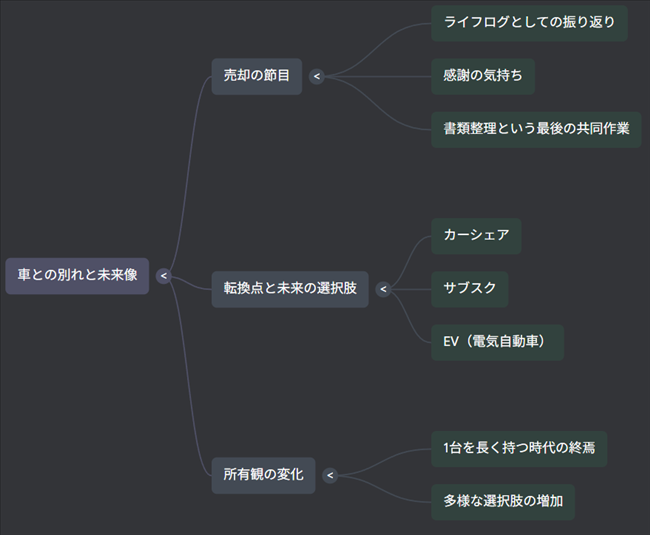The height and width of the screenshot is (535, 650).
Task: Collapse the 転換点と未来の選択肢 branch arrow
Action: [x=383, y=289]
